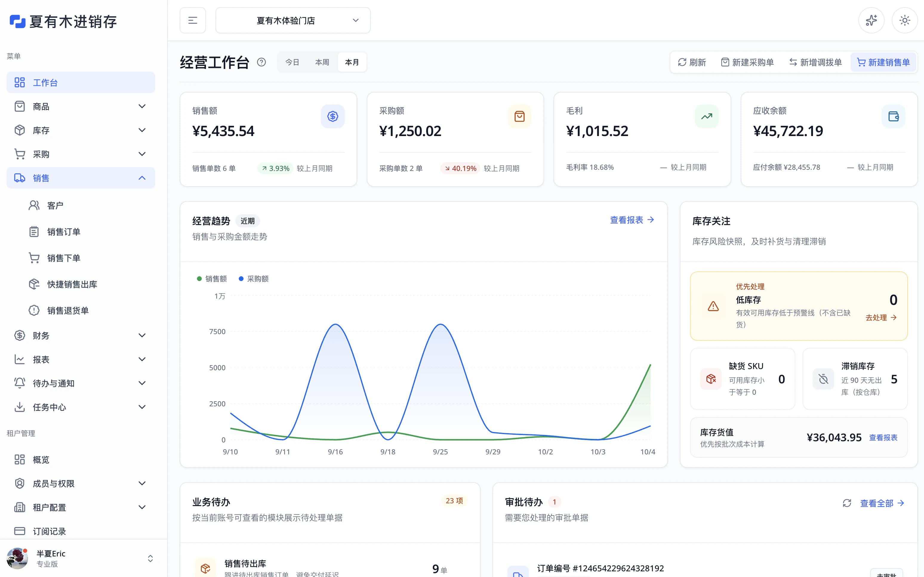
Task: Click 查看全部 link in 审批待办
Action: tap(882, 503)
